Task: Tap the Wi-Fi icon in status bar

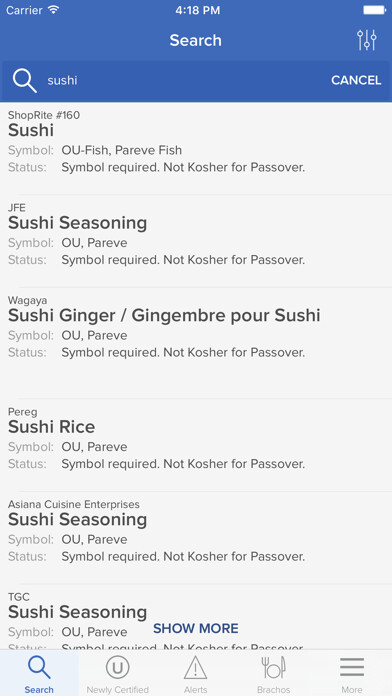Action: [54, 10]
